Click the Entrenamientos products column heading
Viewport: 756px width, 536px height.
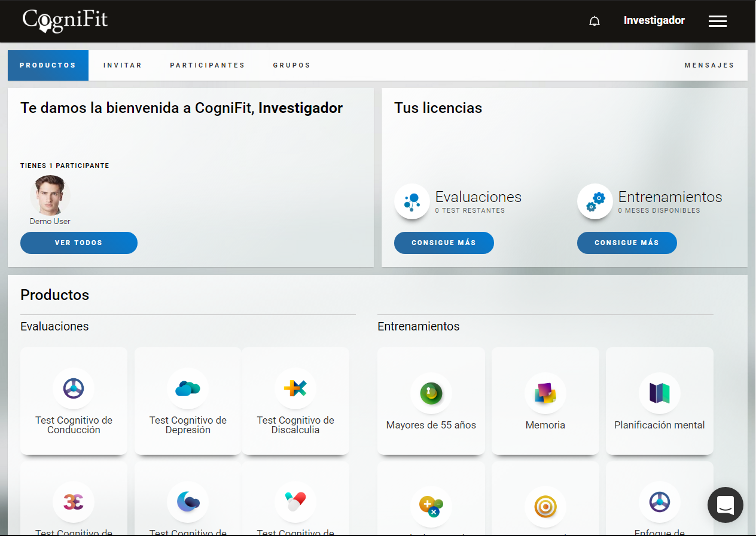[x=419, y=326]
